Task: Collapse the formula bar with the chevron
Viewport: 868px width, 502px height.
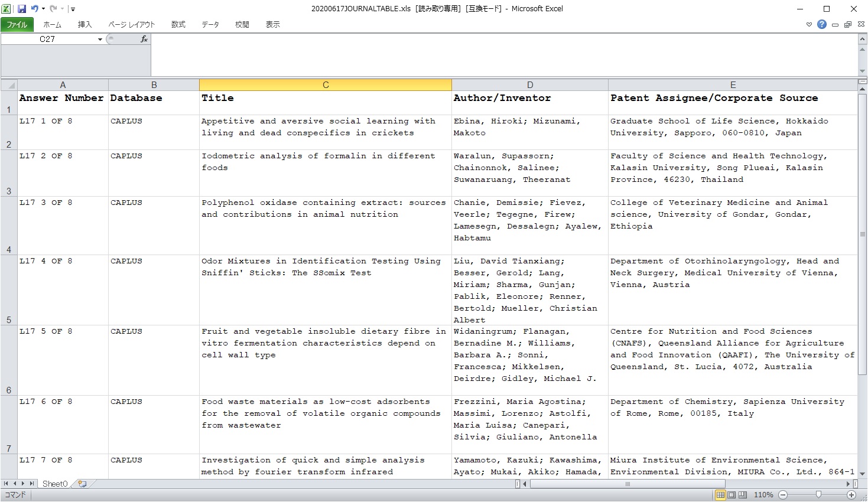Action: coord(862,38)
